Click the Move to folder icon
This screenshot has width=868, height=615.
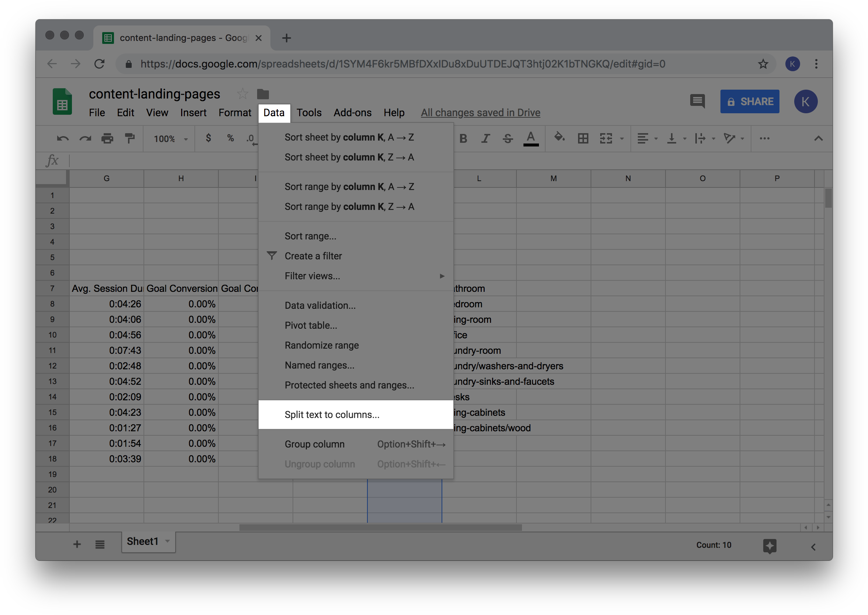263,94
